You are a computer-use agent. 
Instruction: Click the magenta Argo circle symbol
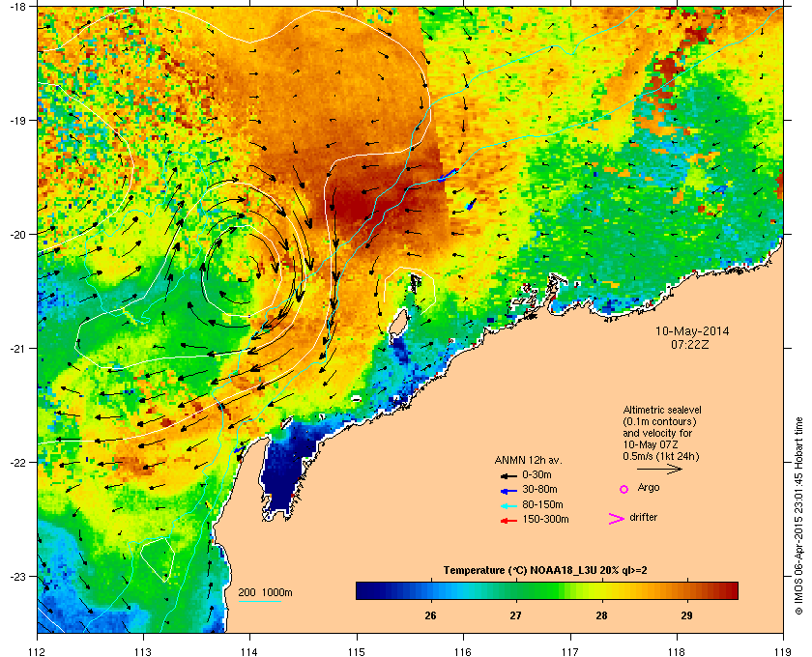tap(624, 489)
